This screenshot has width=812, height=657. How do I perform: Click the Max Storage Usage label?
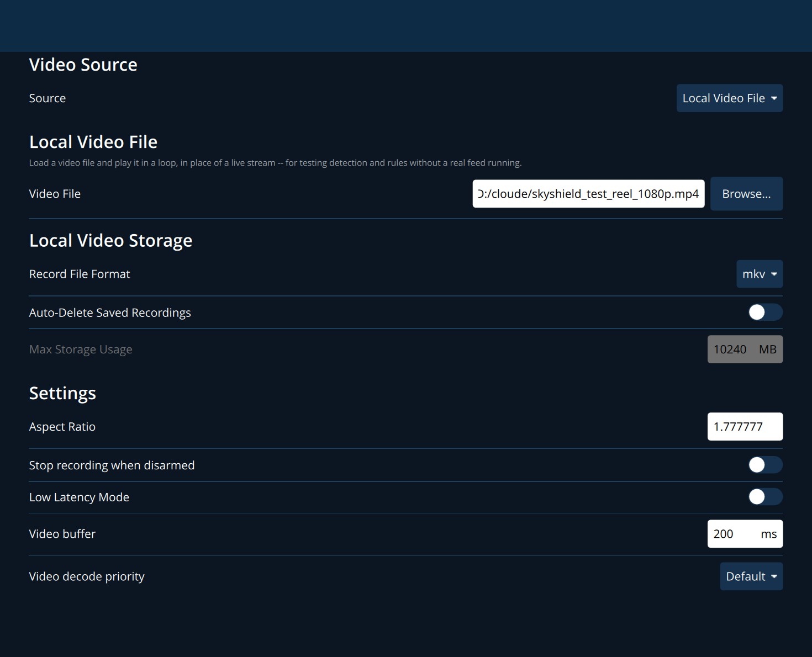pyautogui.click(x=81, y=350)
